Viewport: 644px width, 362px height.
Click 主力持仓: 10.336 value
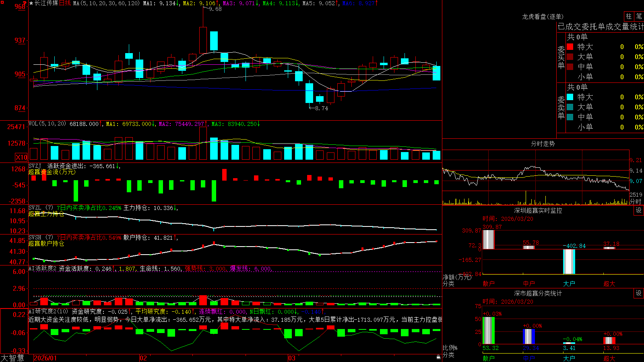[150, 208]
